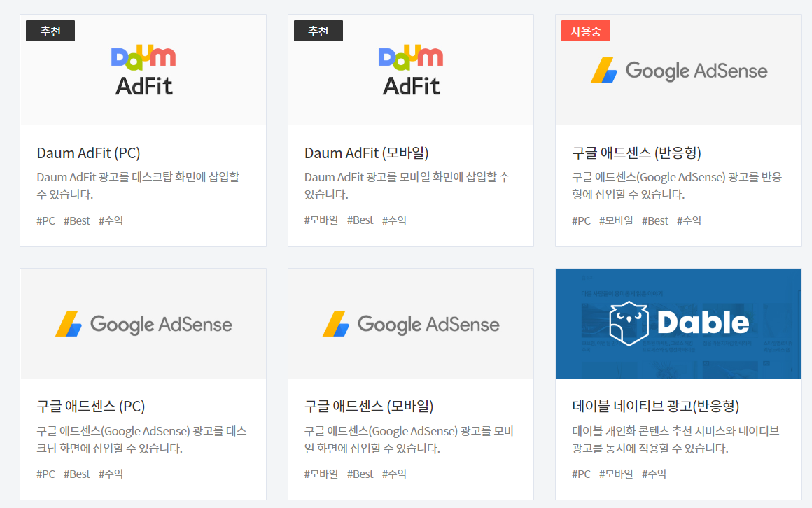Click #수익 tag on Daum AdFit (모바일) card
Image resolution: width=812 pixels, height=508 pixels.
coord(394,220)
